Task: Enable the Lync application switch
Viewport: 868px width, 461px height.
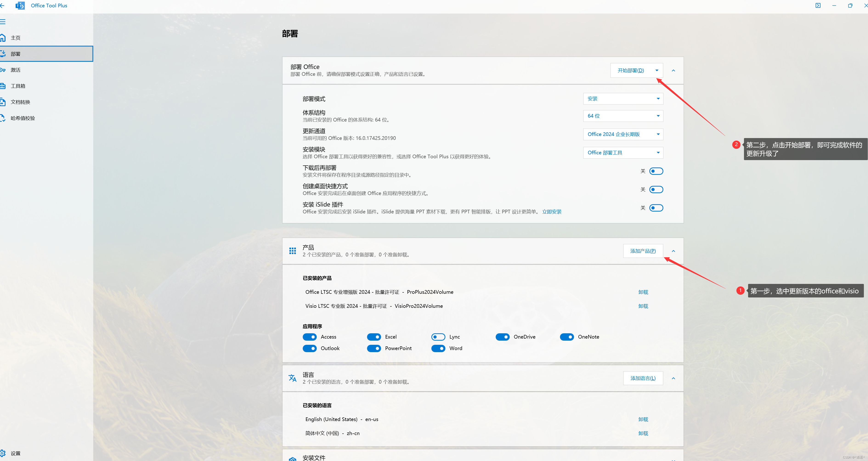Action: pos(438,337)
